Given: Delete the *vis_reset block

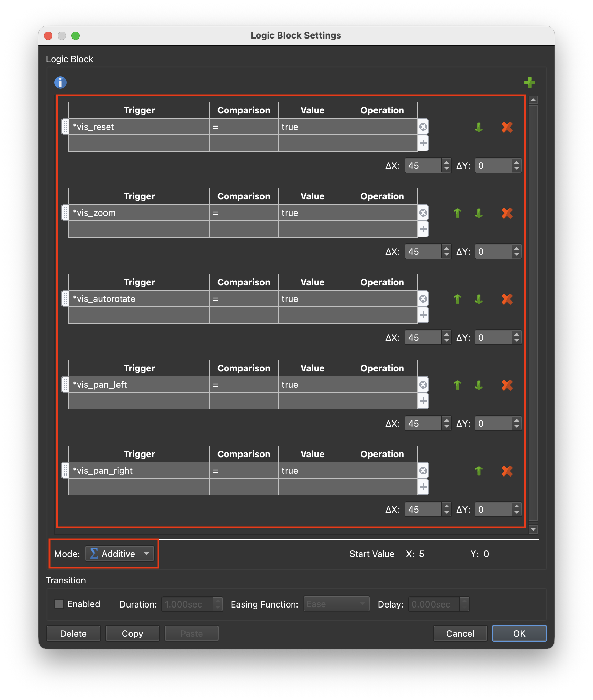Looking at the screenshot, I should (x=507, y=127).
